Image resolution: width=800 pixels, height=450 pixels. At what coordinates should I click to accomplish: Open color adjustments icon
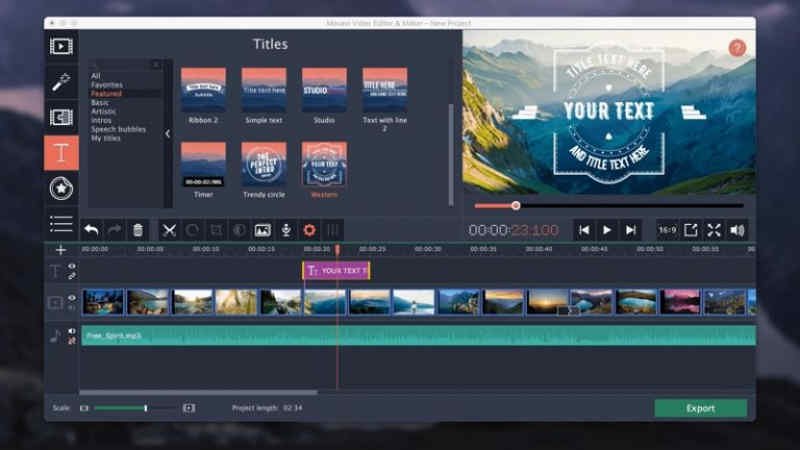point(239,230)
